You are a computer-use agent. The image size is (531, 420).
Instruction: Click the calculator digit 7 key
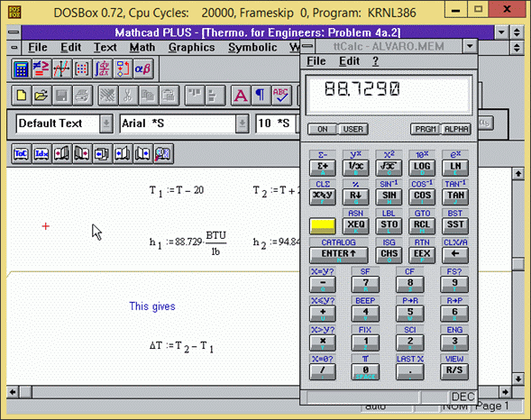coord(365,284)
